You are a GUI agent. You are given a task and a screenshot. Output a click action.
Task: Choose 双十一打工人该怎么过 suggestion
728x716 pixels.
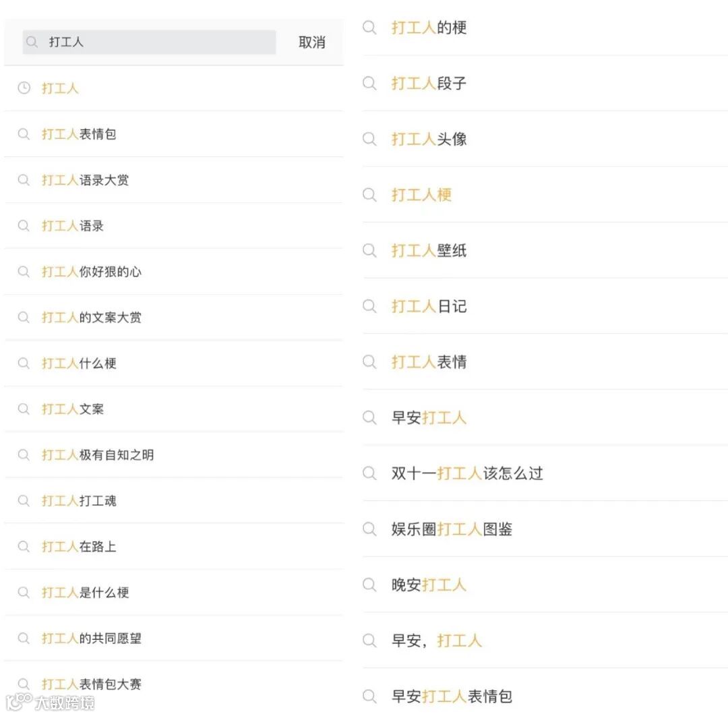point(545,473)
